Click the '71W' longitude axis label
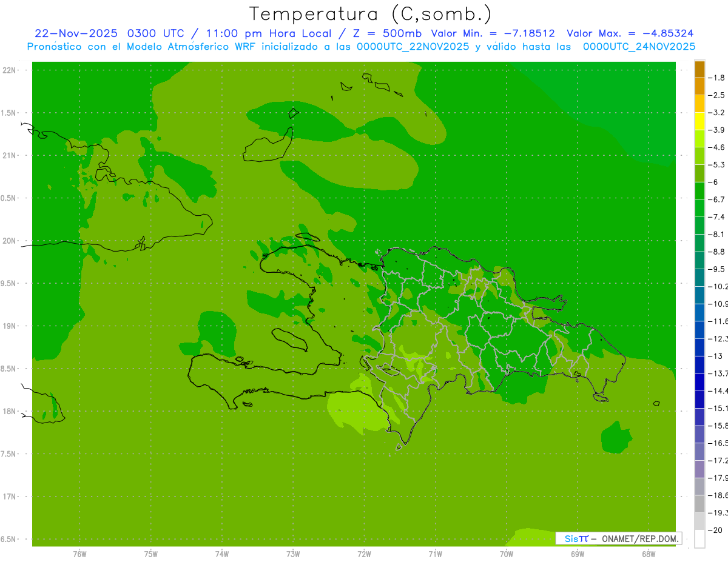Viewport: 728px width, 562px height. 435,554
